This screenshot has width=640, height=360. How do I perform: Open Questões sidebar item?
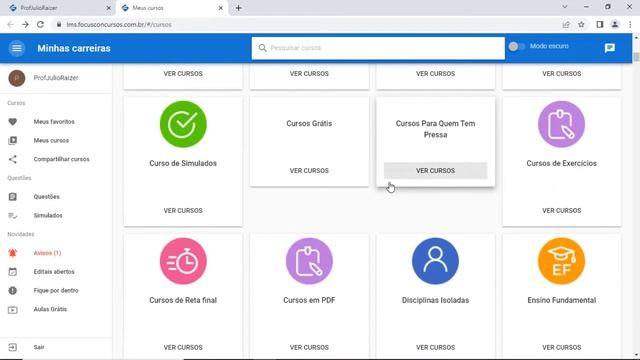(x=47, y=197)
